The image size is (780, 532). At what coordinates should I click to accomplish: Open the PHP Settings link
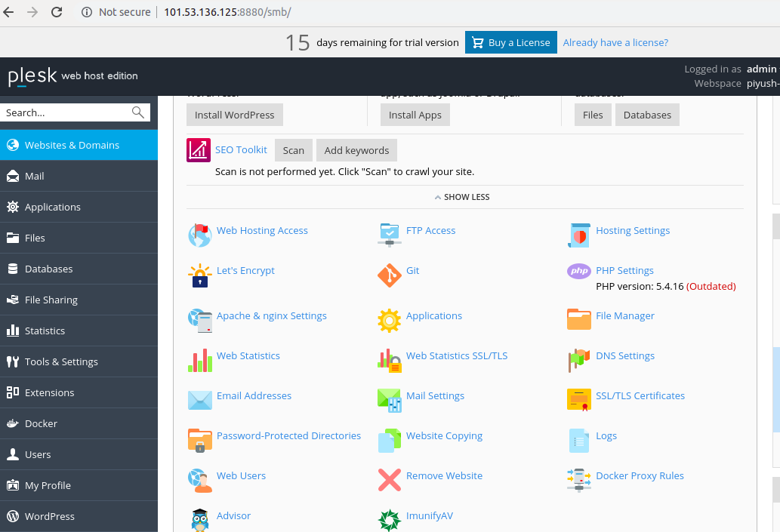[624, 270]
